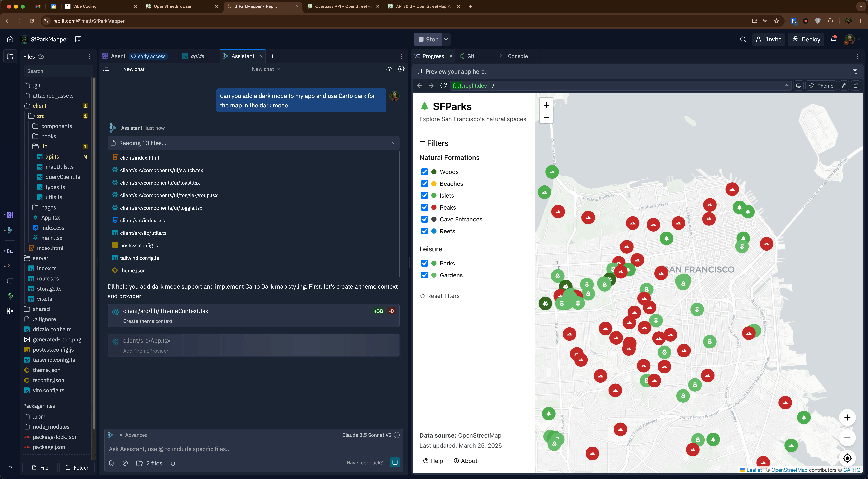
Task: Click the Replit home icon
Action: [x=10, y=39]
